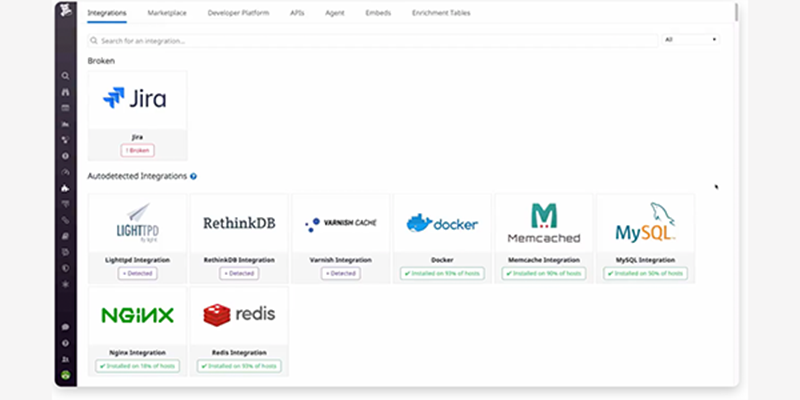Click the NGINX logo tile
Image resolution: width=800 pixels, height=400 pixels.
tap(137, 316)
